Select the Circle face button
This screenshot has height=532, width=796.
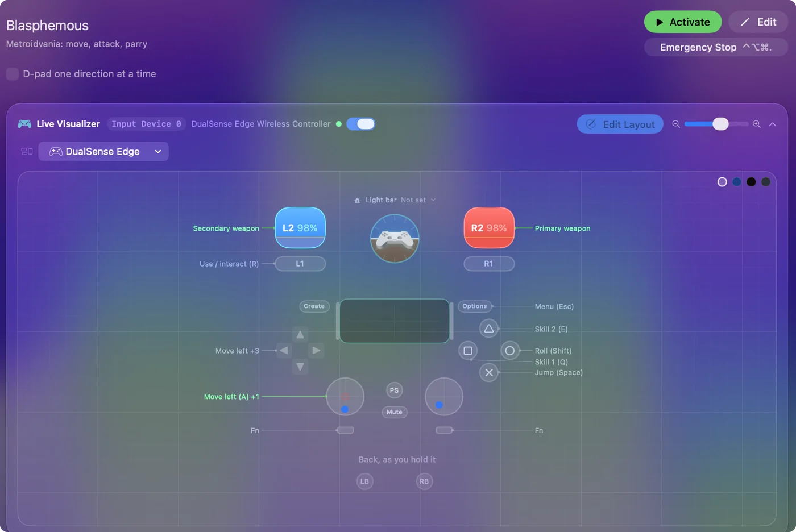(x=510, y=351)
